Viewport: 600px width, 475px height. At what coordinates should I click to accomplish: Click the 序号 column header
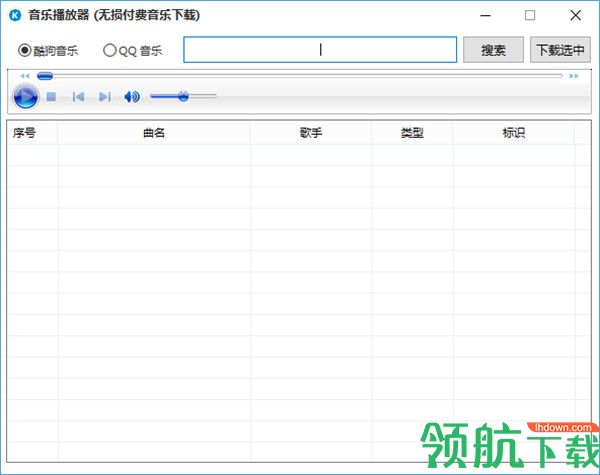click(x=32, y=133)
